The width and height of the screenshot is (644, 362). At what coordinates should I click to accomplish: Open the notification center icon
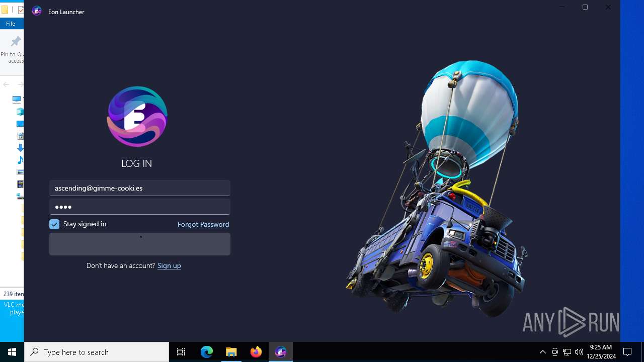(x=627, y=352)
